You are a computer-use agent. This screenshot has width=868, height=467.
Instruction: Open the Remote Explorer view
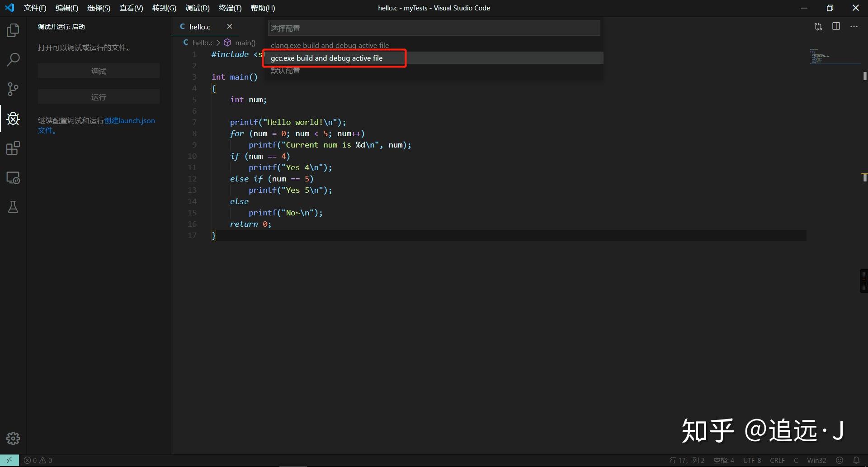[13, 178]
